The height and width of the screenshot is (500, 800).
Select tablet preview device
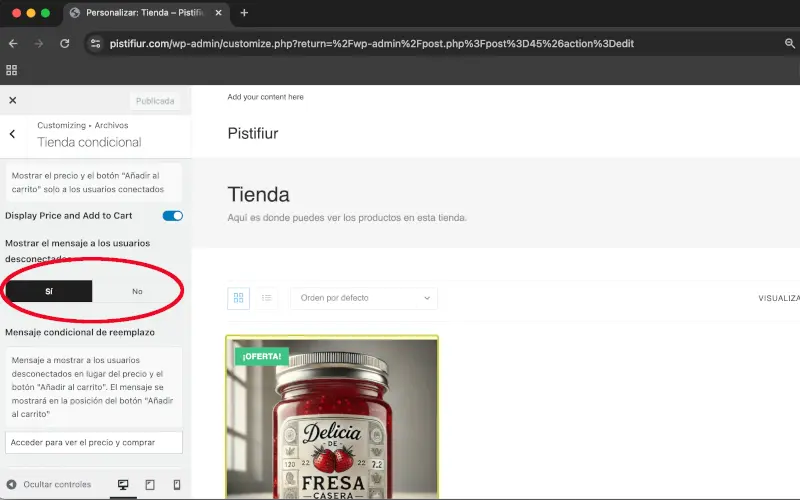click(x=150, y=485)
